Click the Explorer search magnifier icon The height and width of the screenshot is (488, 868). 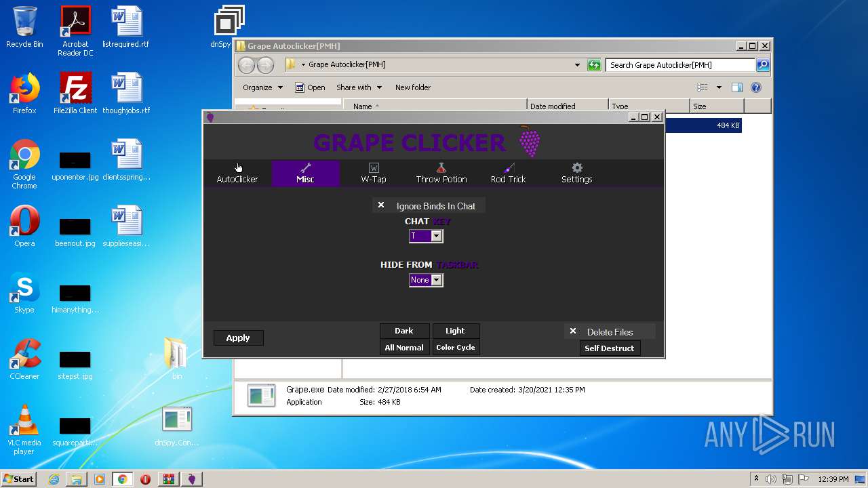tap(763, 65)
